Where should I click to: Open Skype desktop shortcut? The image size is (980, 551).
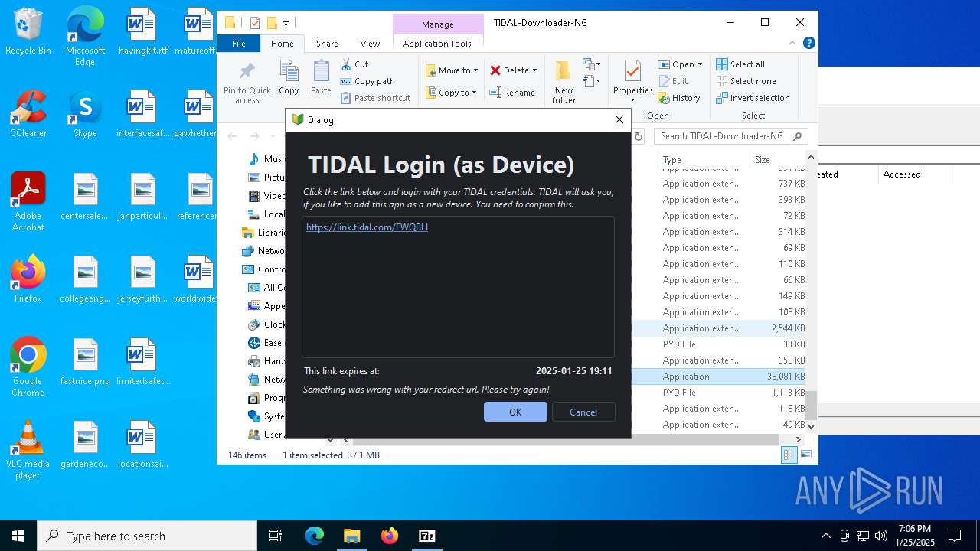[85, 113]
